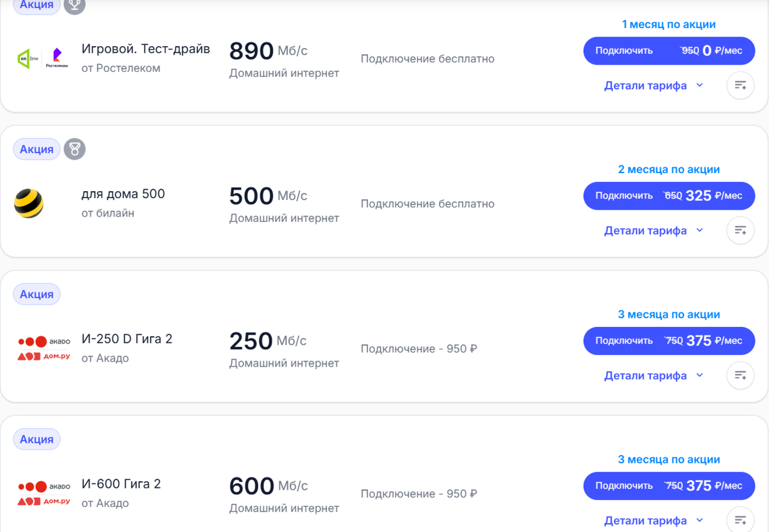This screenshot has width=769, height=532.
Task: Click the 3 месяца по акции label on И-250
Action: pyautogui.click(x=669, y=314)
